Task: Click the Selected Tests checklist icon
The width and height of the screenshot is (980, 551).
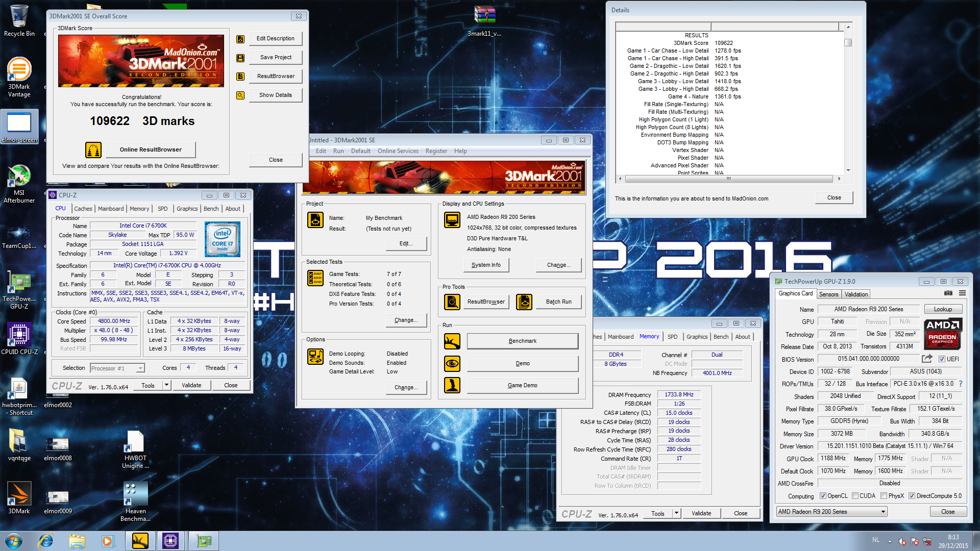Action: pos(315,278)
